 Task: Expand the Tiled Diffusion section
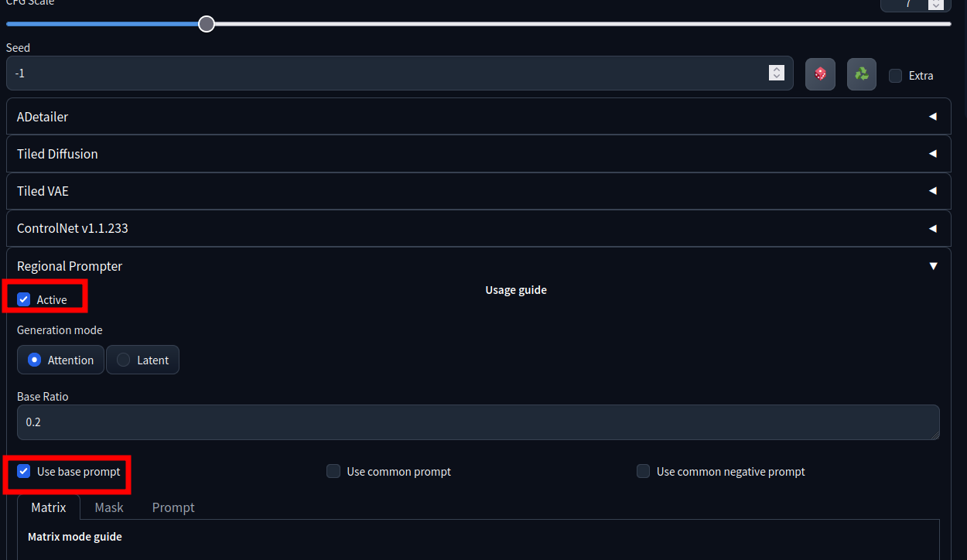478,154
